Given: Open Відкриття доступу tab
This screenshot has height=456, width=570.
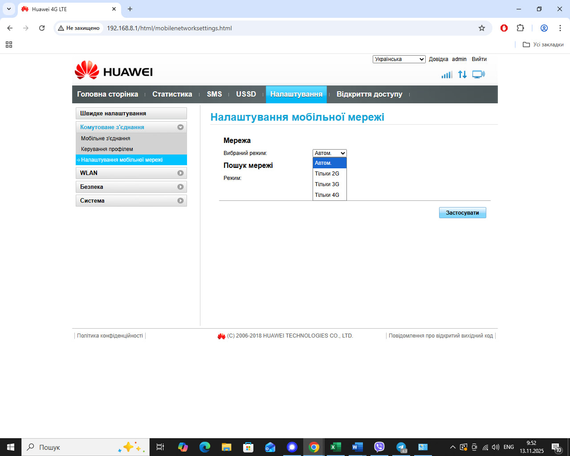Looking at the screenshot, I should (369, 94).
